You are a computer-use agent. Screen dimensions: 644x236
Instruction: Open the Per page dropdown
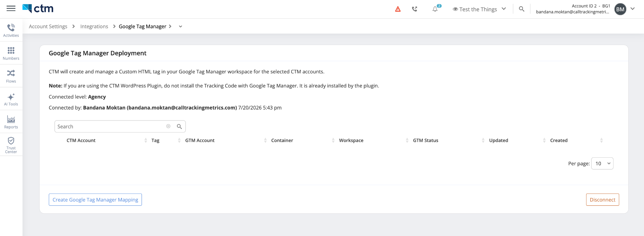click(602, 163)
